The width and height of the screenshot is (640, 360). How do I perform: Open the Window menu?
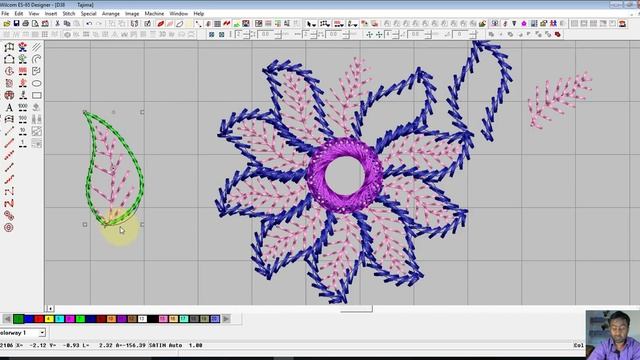click(179, 13)
